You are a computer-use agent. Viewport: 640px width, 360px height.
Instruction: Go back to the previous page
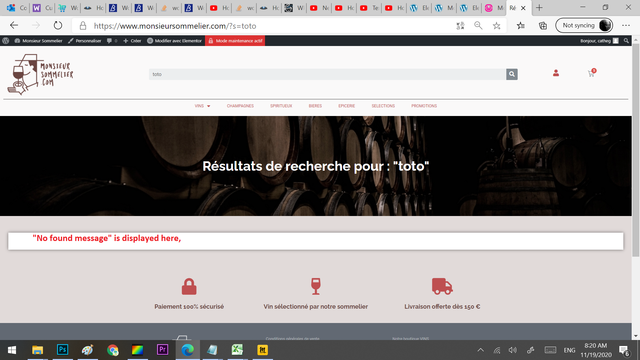click(14, 26)
